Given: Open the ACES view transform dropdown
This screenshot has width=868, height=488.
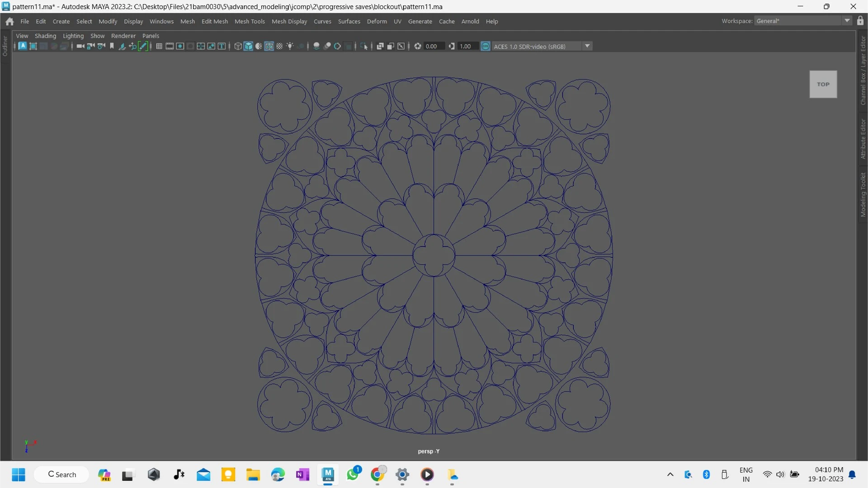Looking at the screenshot, I should (587, 46).
